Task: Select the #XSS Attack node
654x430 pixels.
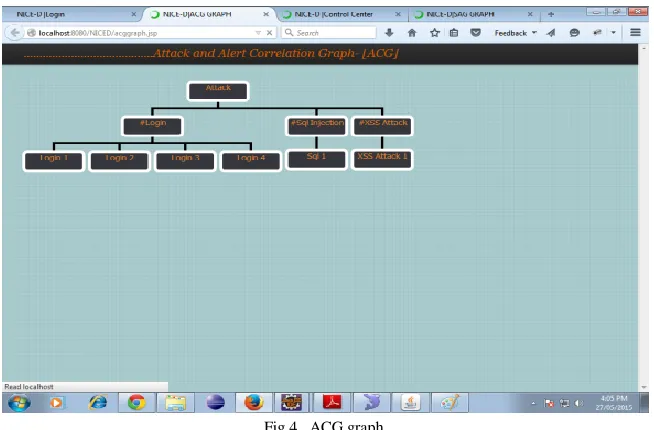Action: (382, 126)
